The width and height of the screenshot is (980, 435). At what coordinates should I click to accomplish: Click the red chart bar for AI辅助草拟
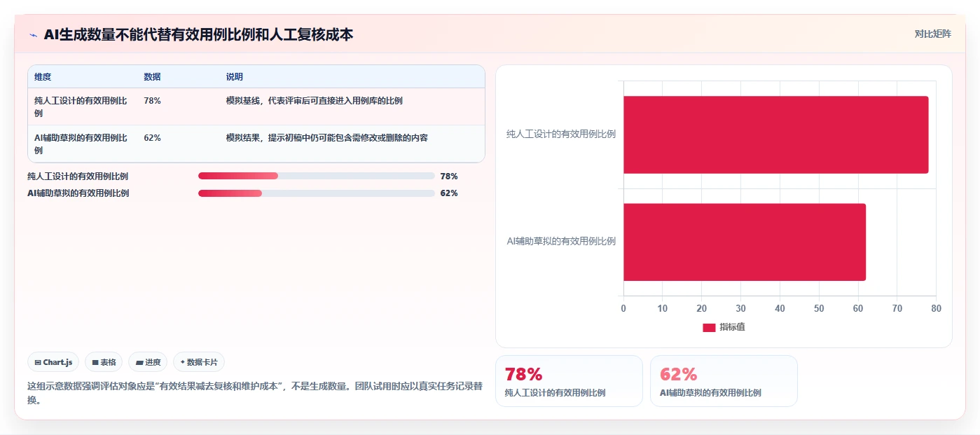(745, 242)
